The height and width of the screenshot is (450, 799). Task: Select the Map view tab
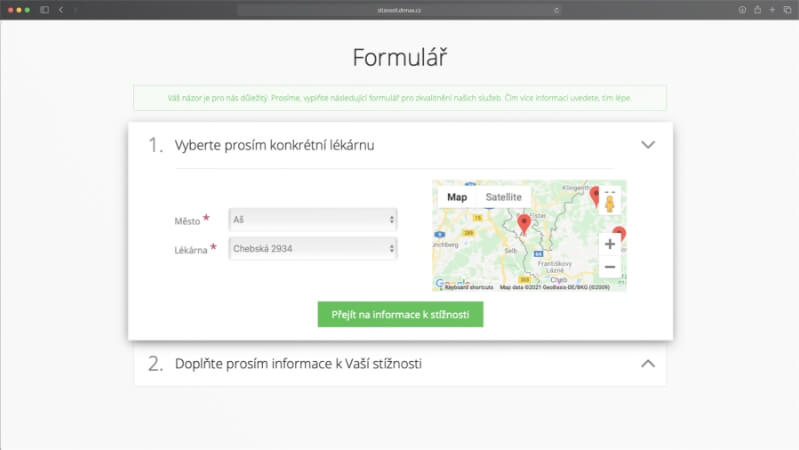click(457, 197)
